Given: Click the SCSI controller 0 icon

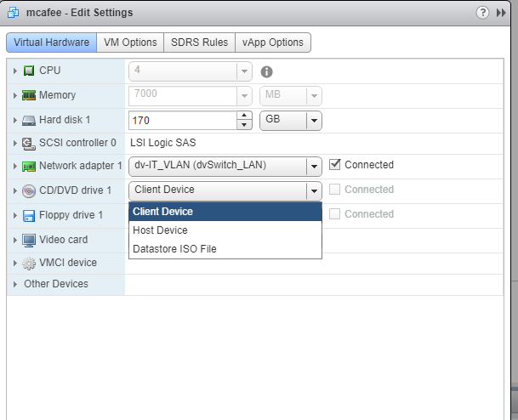Looking at the screenshot, I should [29, 144].
